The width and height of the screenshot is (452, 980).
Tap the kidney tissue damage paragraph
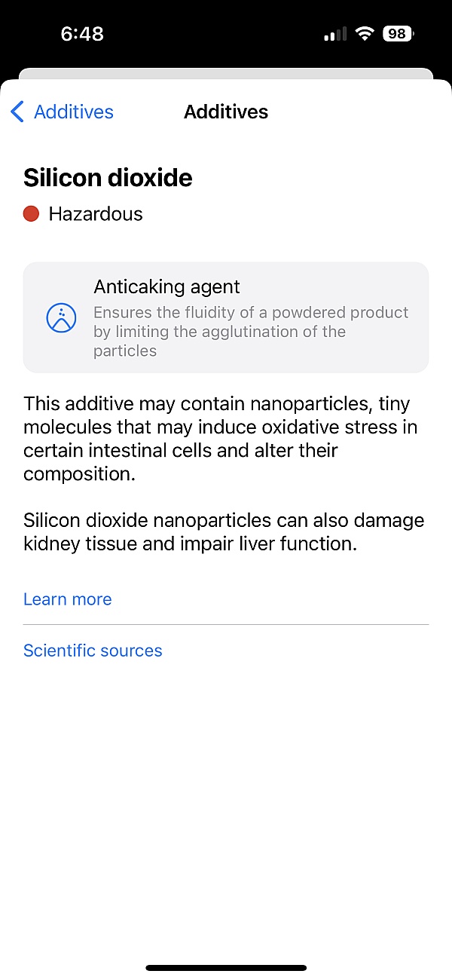pyautogui.click(x=224, y=531)
